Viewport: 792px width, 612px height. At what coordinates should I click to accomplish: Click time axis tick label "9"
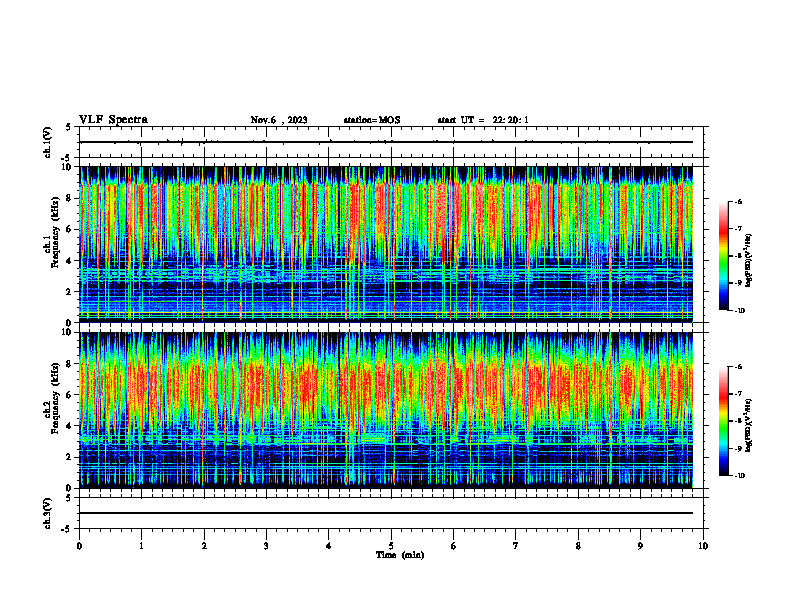[x=640, y=546]
